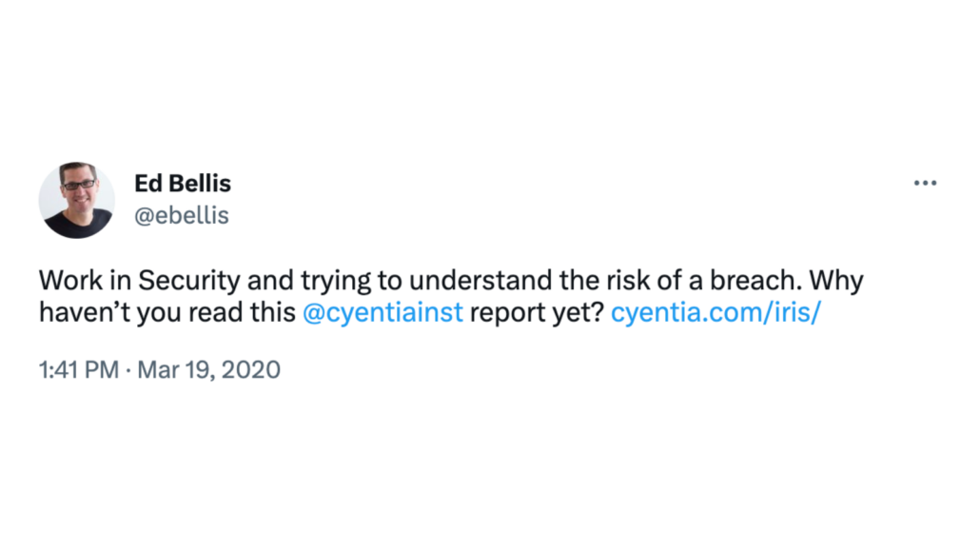Follow the @cyentiainst mention link
Viewport: 980px width, 551px height.
click(382, 312)
